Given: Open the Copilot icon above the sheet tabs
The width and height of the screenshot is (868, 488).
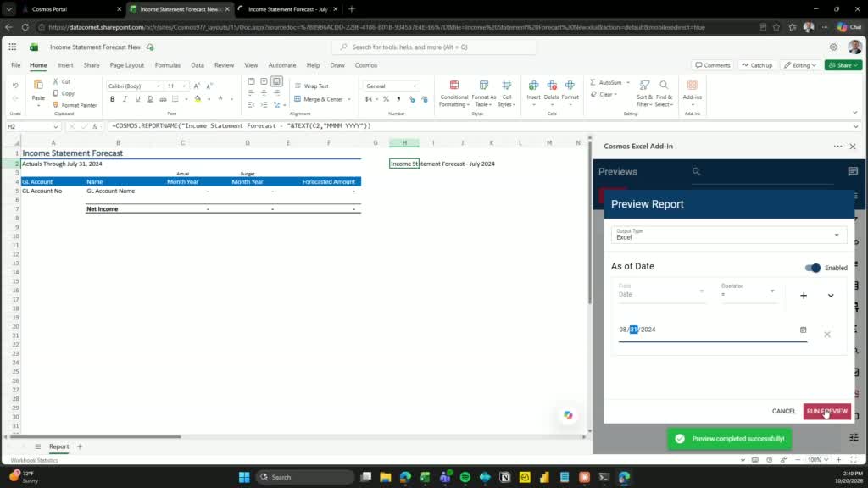Looking at the screenshot, I should click(568, 415).
